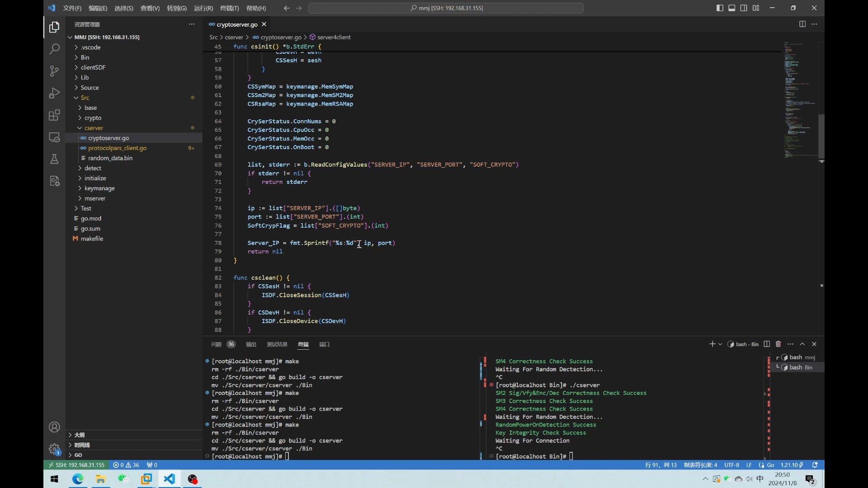
Task: Click Windows Start button
Action: [x=54, y=479]
